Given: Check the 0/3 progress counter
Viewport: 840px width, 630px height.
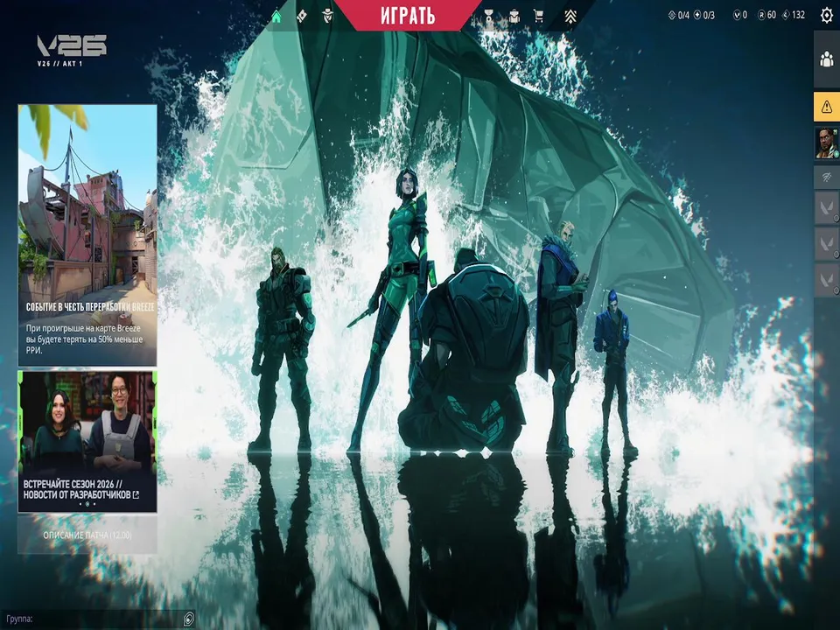Looking at the screenshot, I should pyautogui.click(x=704, y=15).
